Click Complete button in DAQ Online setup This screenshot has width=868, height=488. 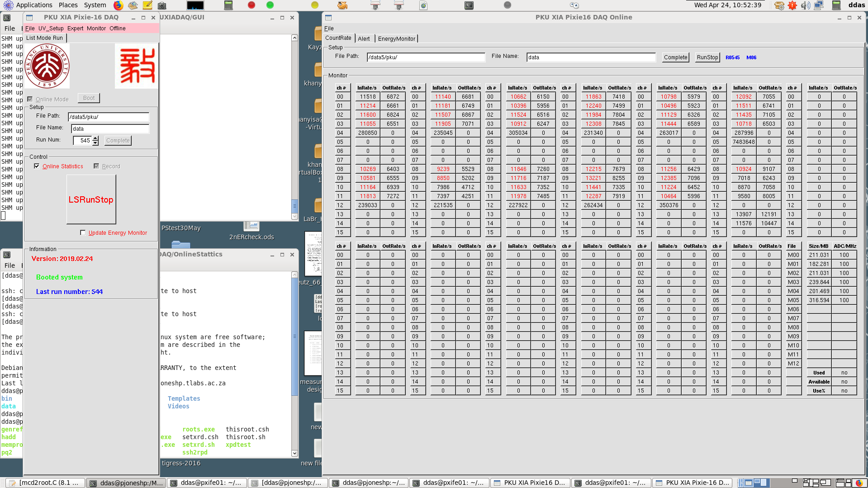tap(676, 57)
